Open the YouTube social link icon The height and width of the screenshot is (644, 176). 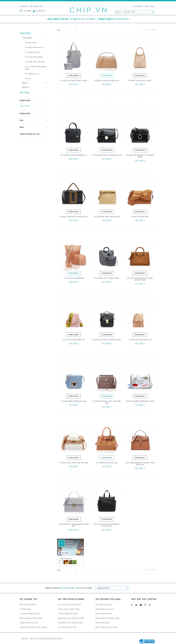point(136,605)
